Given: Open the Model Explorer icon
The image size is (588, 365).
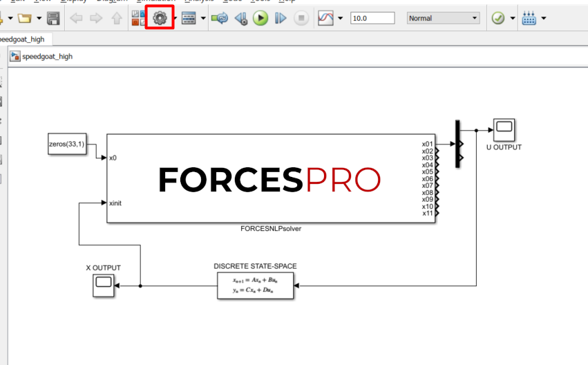Looking at the screenshot, I should click(x=189, y=19).
